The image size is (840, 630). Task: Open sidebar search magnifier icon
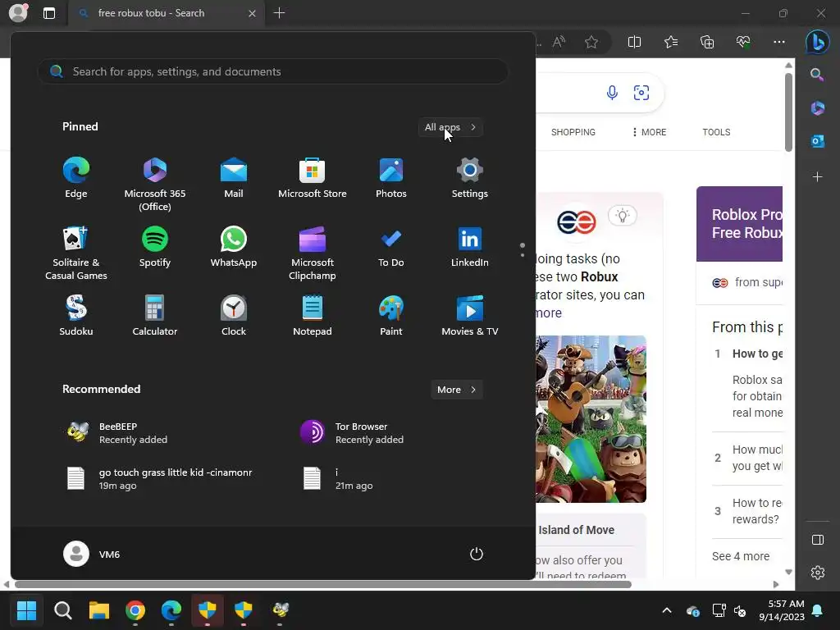tap(817, 75)
